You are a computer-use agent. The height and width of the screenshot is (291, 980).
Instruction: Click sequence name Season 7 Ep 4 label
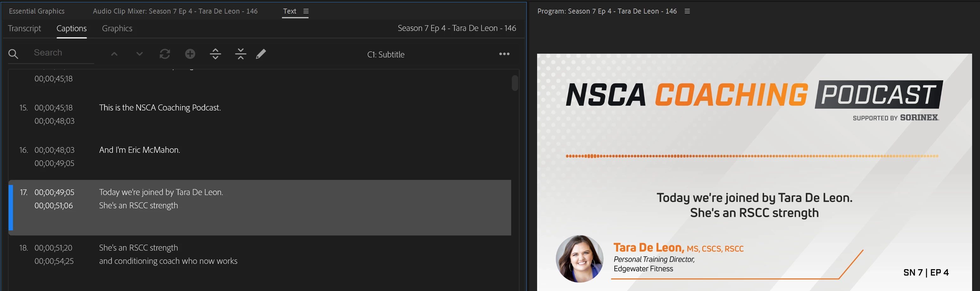pos(456,28)
